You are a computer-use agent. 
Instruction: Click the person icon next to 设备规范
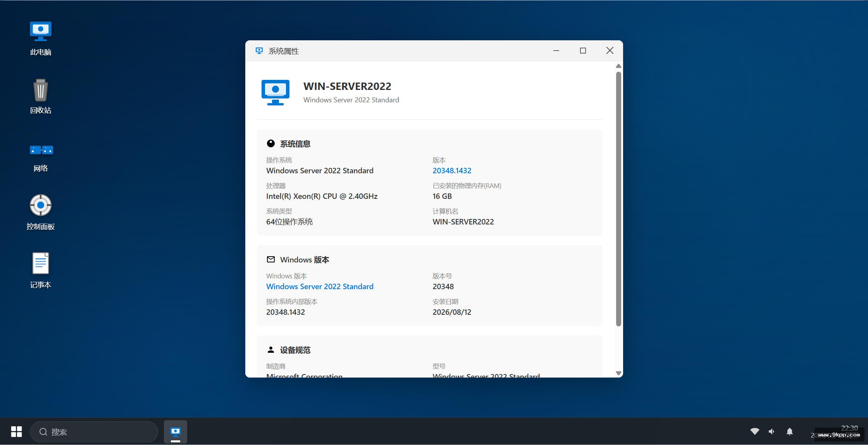pos(271,350)
